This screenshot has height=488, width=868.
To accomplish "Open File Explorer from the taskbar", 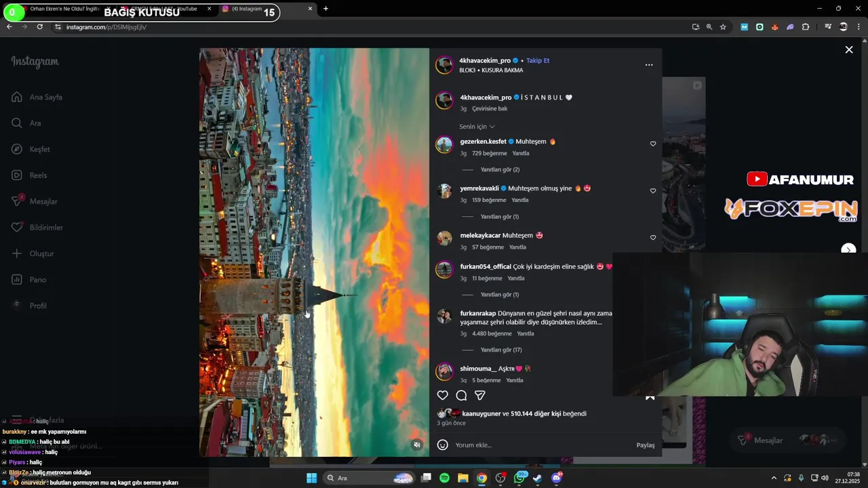I will click(x=462, y=478).
